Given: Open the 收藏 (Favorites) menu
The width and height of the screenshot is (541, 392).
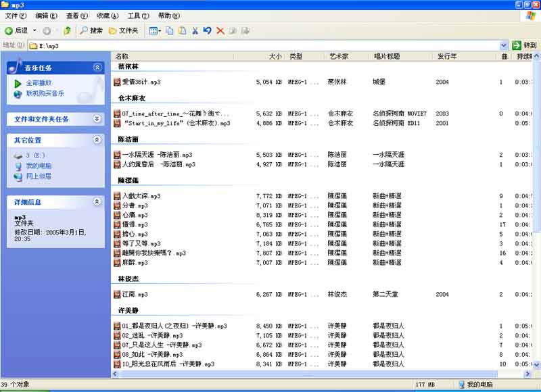Looking at the screenshot, I should pos(108,16).
